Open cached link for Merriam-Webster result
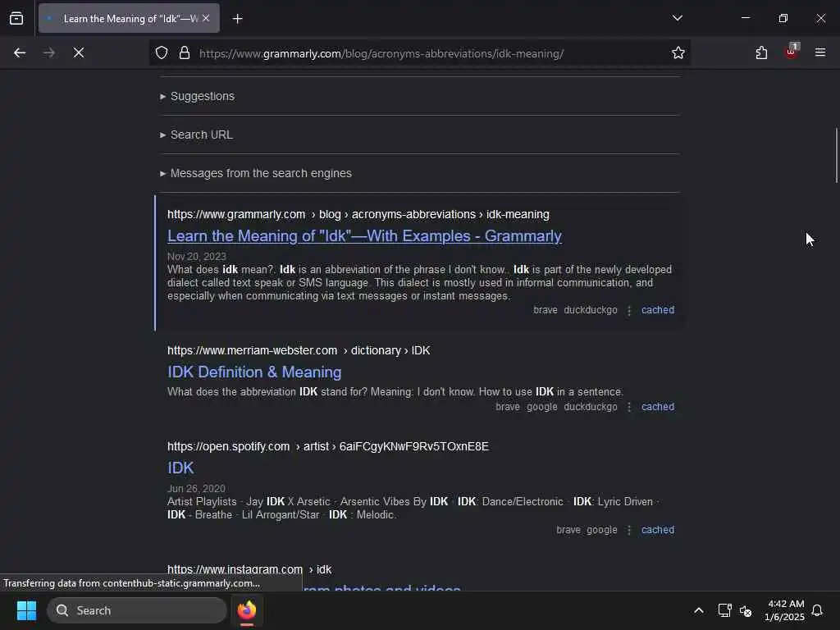This screenshot has height=630, width=840. tap(657, 407)
